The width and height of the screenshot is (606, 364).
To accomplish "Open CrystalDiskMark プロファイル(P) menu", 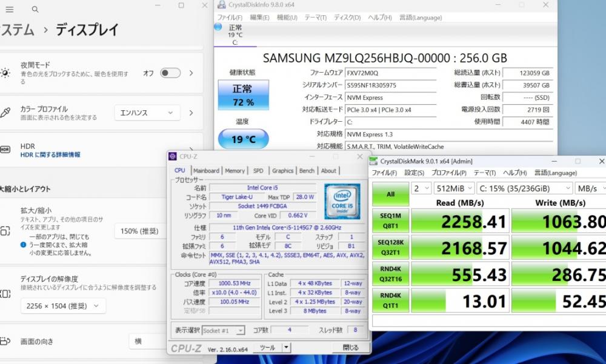I will pos(448,173).
